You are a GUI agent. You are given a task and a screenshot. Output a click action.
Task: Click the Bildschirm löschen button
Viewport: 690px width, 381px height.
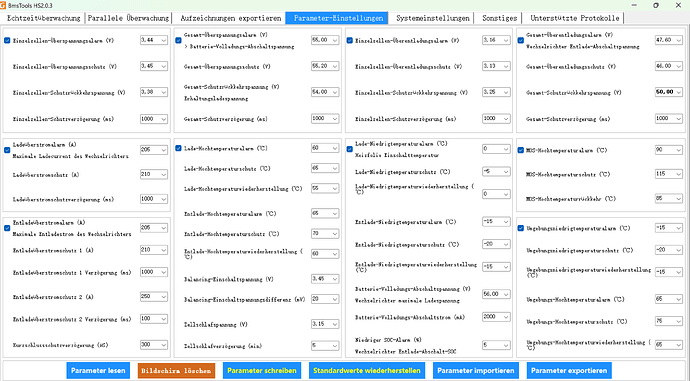(176, 370)
